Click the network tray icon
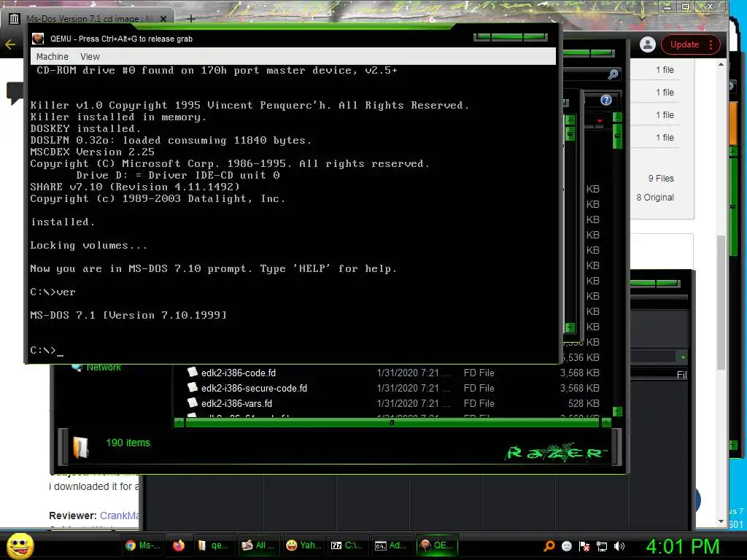Image resolution: width=747 pixels, height=560 pixels. (602, 546)
